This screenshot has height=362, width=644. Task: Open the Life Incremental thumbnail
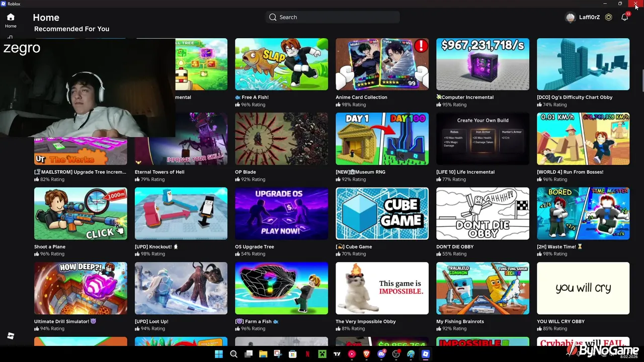tap(482, 139)
